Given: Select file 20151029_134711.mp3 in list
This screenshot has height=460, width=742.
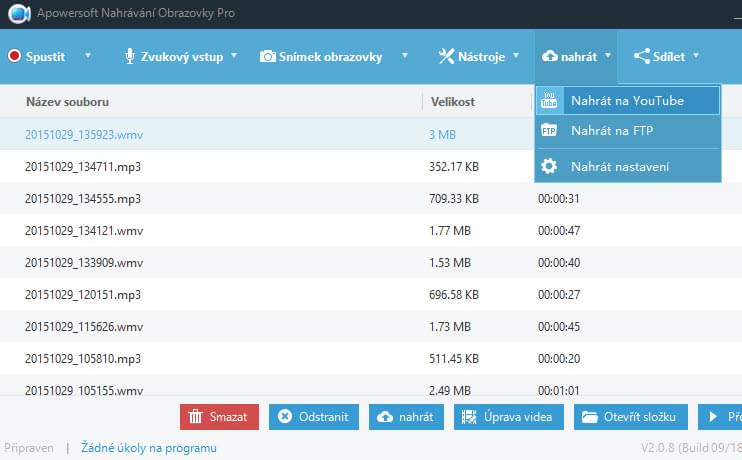Looking at the screenshot, I should 83,166.
